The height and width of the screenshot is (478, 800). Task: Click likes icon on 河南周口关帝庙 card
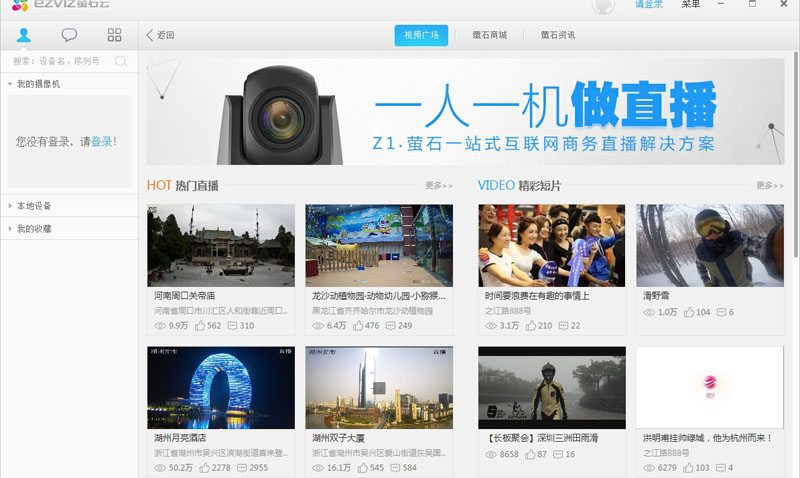point(199,325)
